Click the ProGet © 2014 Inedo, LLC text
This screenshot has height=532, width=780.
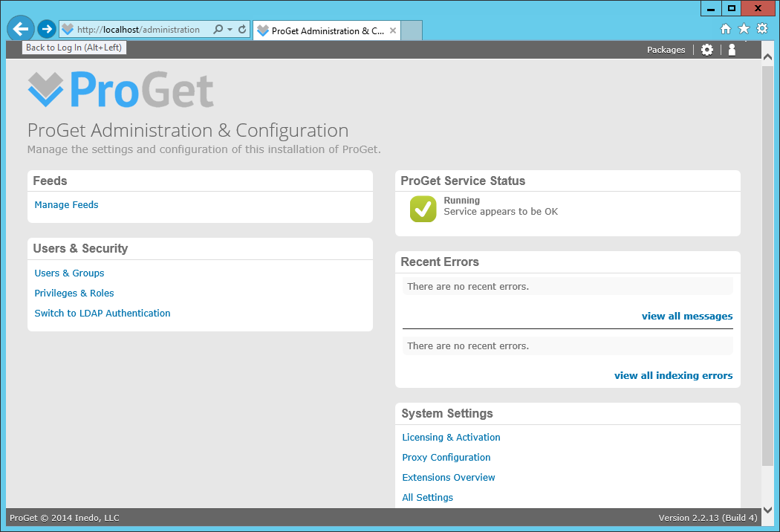click(x=65, y=518)
